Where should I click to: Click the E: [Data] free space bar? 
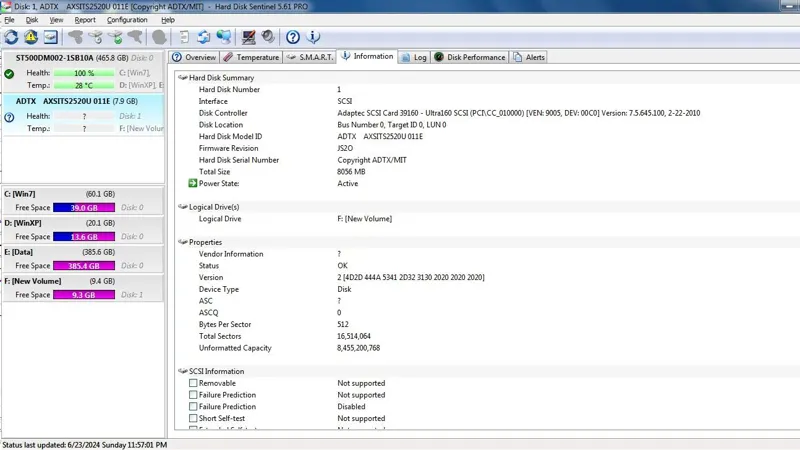click(x=84, y=266)
